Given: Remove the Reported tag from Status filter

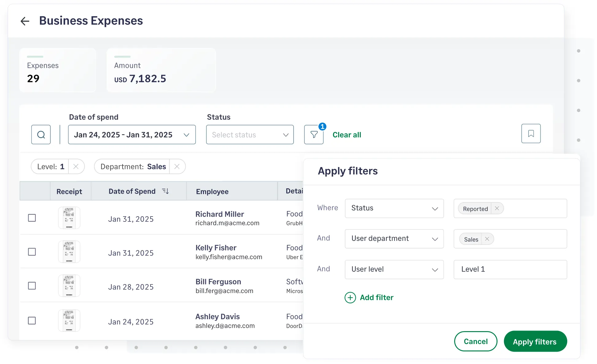Looking at the screenshot, I should pyautogui.click(x=496, y=208).
